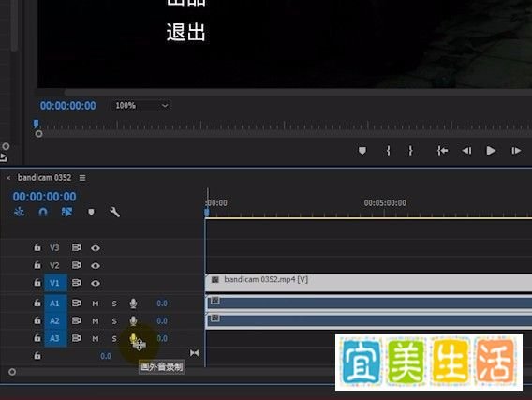This screenshot has height=400, width=532.
Task: Start voice-over record on A2
Action: [x=133, y=321]
